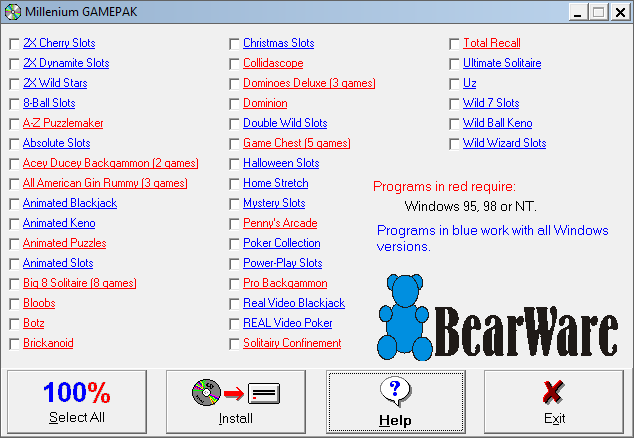Click the Millenium GAMEPAK CD title icon
This screenshot has width=634, height=438.
coord(13,12)
